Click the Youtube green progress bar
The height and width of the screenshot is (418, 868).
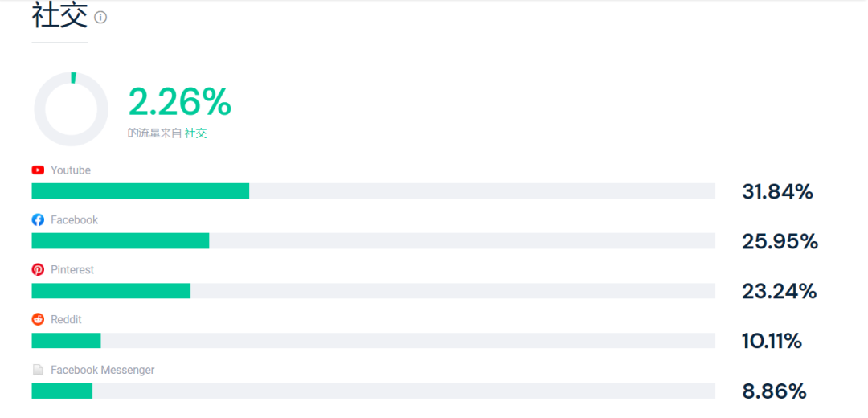click(x=141, y=191)
